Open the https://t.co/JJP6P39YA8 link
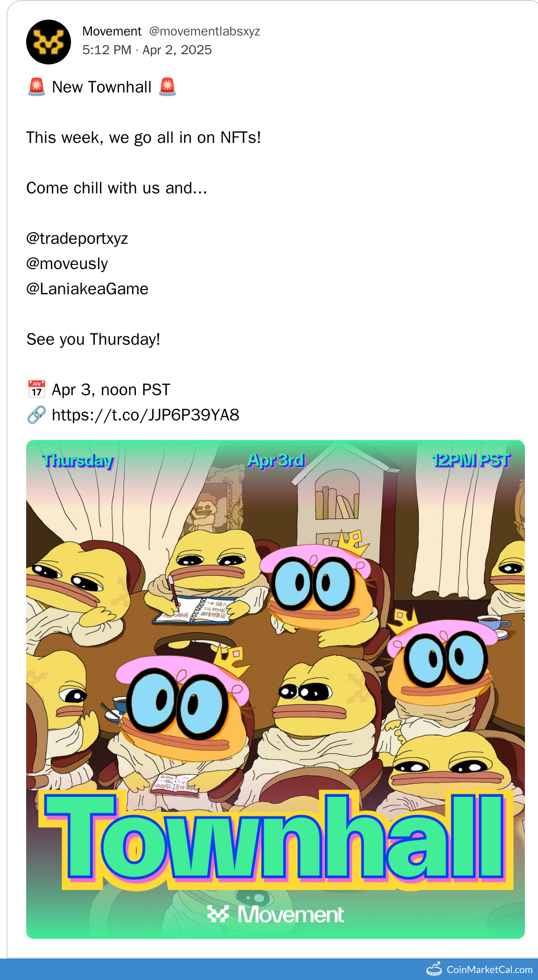Image resolution: width=538 pixels, height=980 pixels. (145, 415)
